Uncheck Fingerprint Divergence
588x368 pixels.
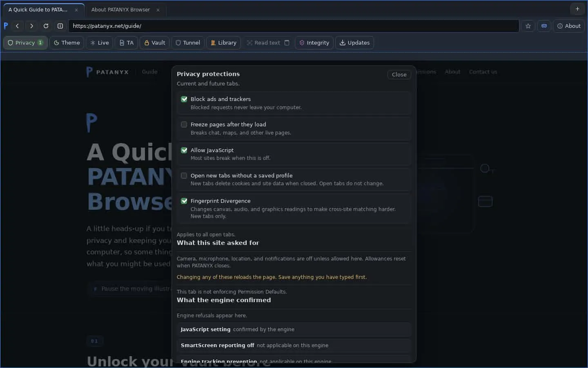click(x=184, y=201)
